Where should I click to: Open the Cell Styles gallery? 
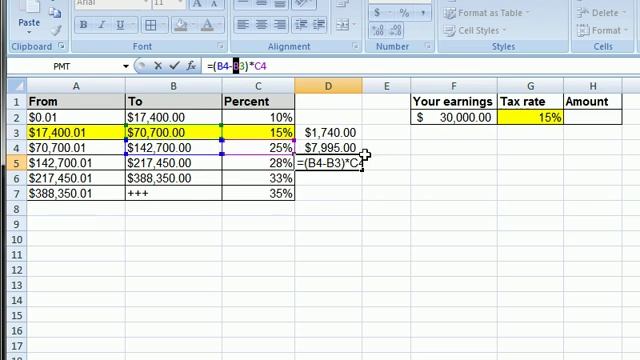[475, 31]
